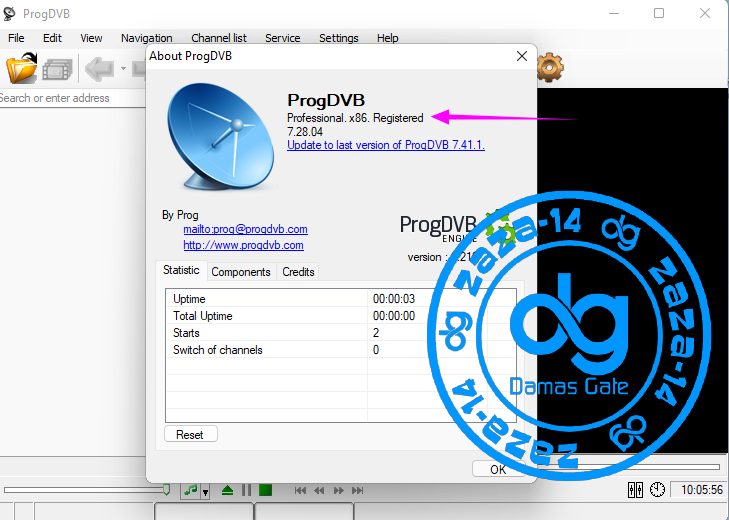The image size is (729, 520).
Task: Click the clock scheduler icon
Action: pyautogui.click(x=657, y=490)
